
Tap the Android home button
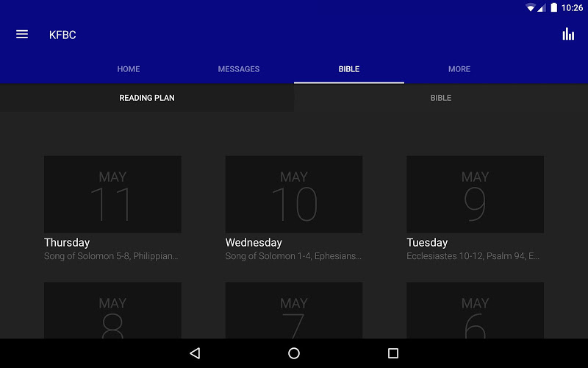point(294,353)
